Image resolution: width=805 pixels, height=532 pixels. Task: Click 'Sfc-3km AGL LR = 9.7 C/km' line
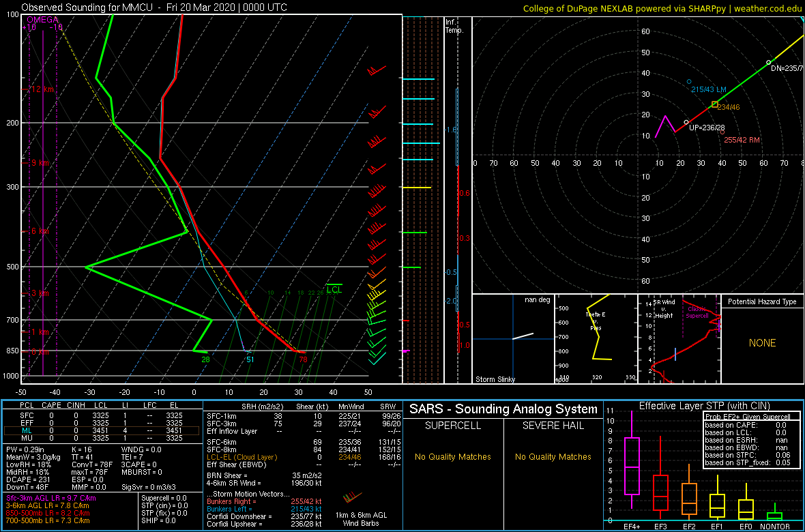tap(51, 499)
